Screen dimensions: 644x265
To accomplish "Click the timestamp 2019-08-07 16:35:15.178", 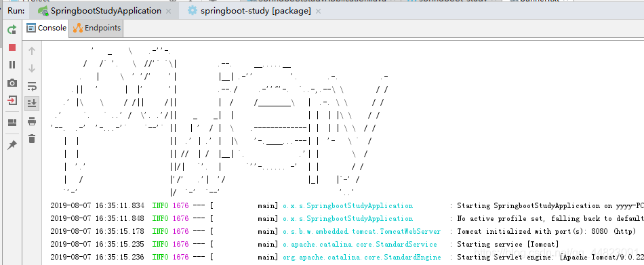I will 98,231.
